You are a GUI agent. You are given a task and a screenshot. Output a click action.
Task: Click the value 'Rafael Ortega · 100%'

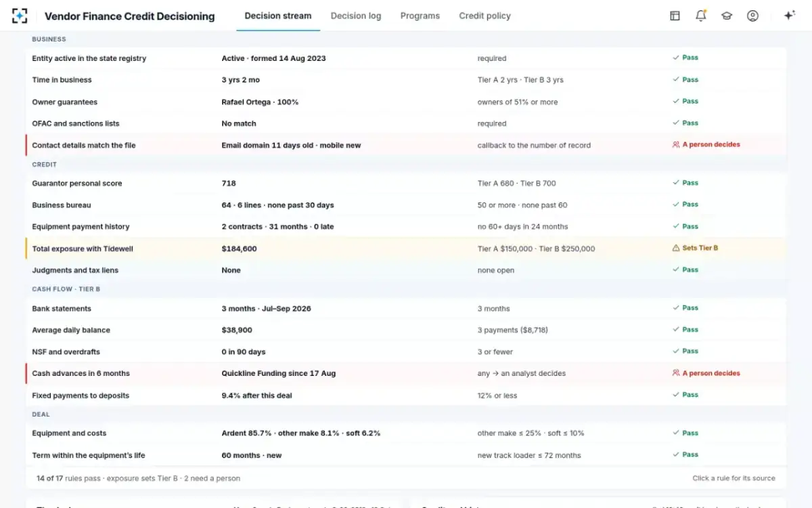[x=260, y=102]
